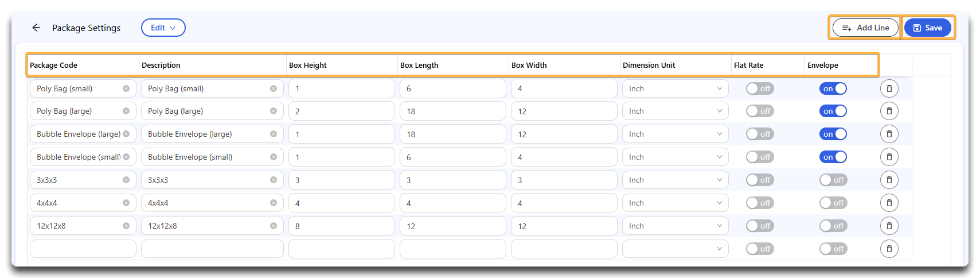980x278 pixels.
Task: Click the back arrow beside Package Settings
Action: coord(36,28)
